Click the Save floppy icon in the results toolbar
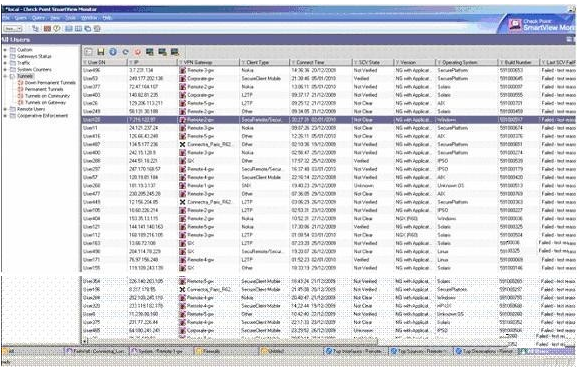The width and height of the screenshot is (580, 367). pyautogui.click(x=101, y=52)
